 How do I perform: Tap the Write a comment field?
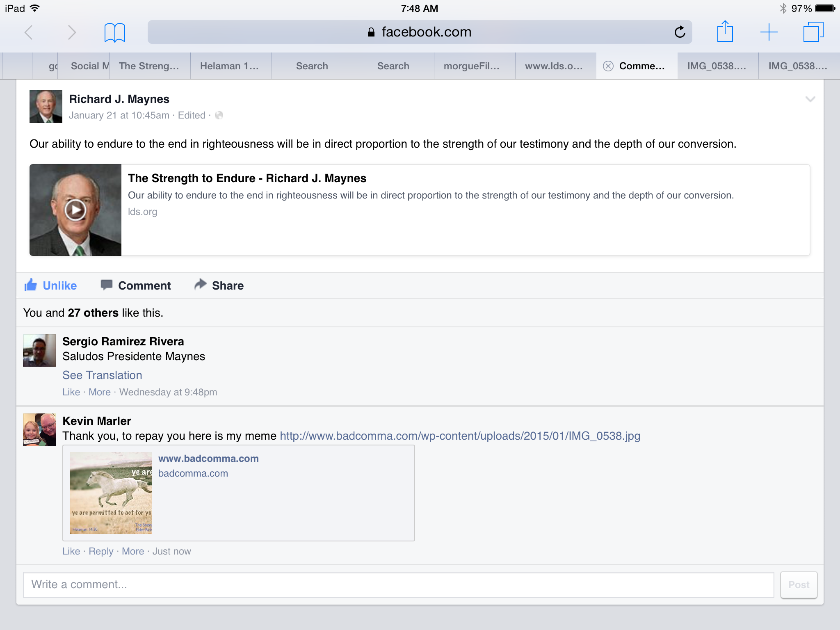398,584
